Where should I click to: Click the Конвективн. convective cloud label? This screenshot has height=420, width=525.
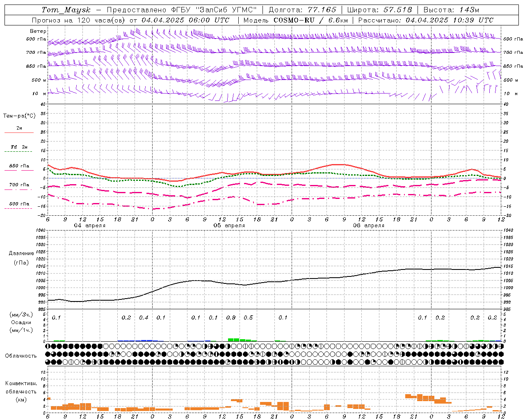click(21, 383)
